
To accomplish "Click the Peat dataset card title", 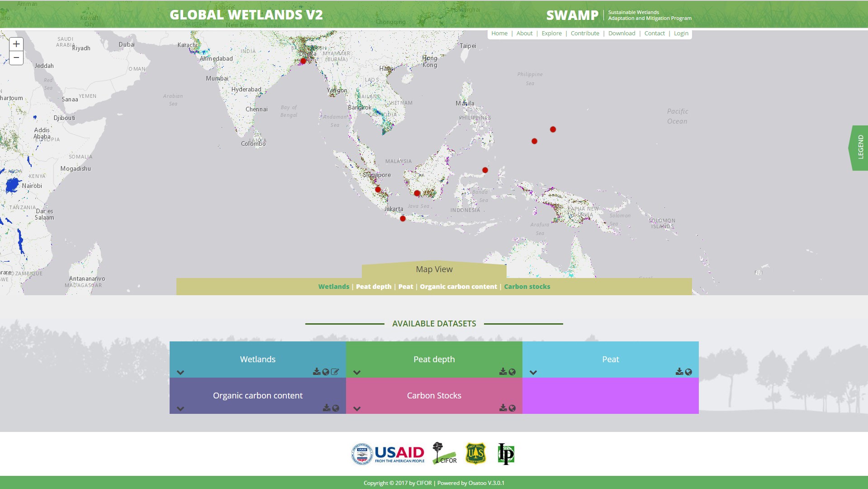I will (611, 360).
